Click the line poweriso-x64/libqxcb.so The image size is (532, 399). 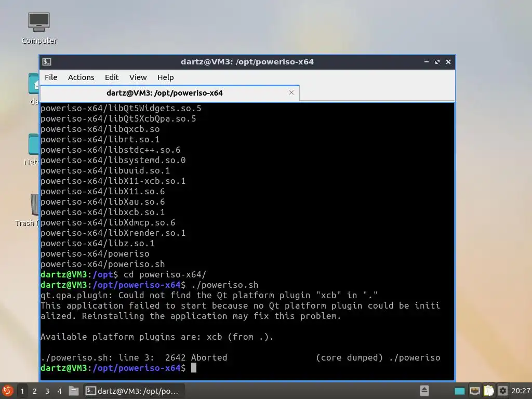point(100,129)
